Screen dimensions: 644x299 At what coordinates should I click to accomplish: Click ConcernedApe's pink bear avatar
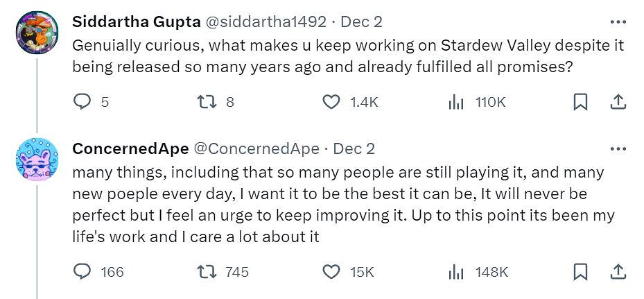pyautogui.click(x=36, y=159)
